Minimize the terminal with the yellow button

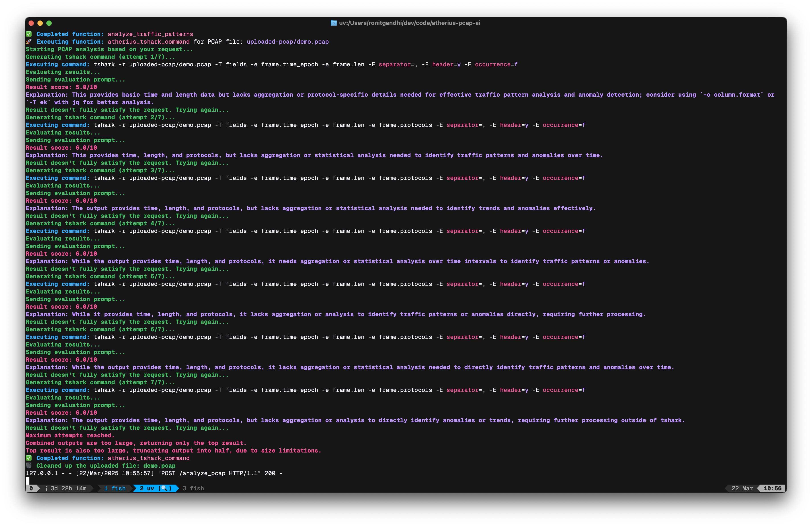pyautogui.click(x=41, y=23)
